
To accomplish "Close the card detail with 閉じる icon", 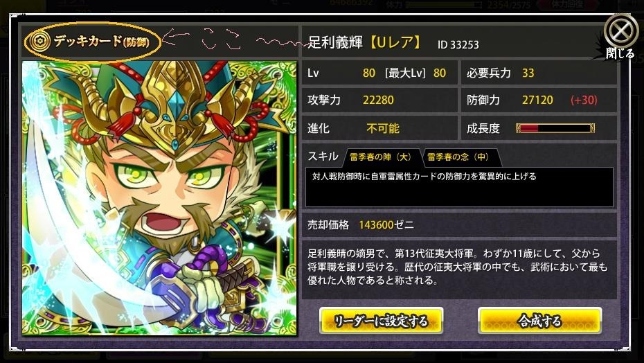I will point(620,36).
